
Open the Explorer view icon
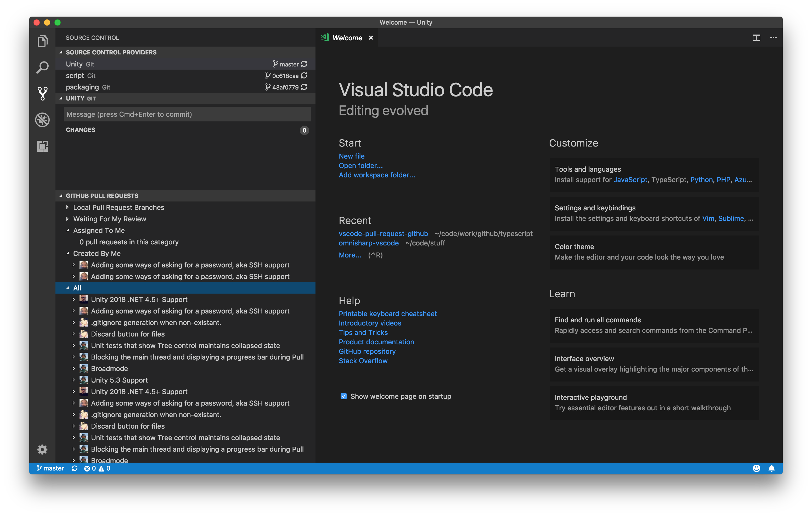coord(42,41)
